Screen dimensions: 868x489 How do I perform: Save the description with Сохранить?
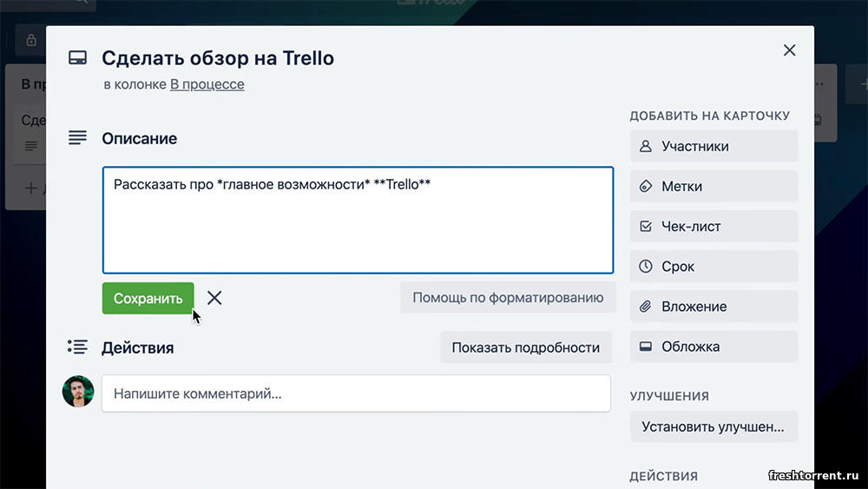coord(148,298)
